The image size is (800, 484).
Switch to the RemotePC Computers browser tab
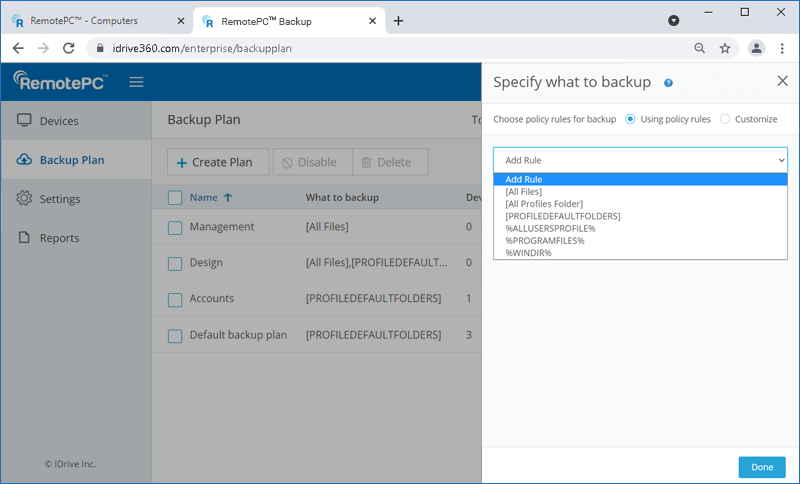coord(97,21)
